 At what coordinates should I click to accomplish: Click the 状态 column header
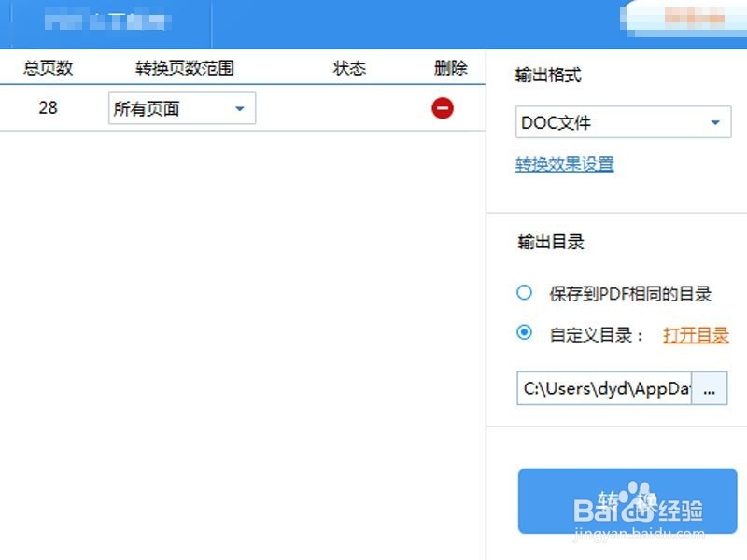350,67
